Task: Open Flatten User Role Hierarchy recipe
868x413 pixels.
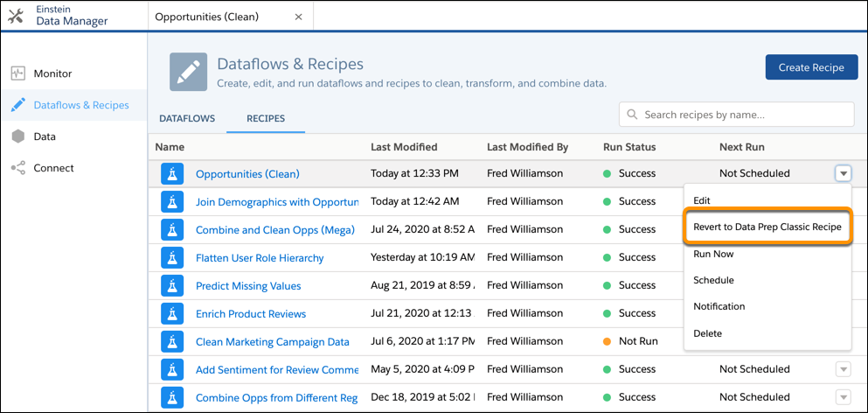Action: pyautogui.click(x=260, y=258)
